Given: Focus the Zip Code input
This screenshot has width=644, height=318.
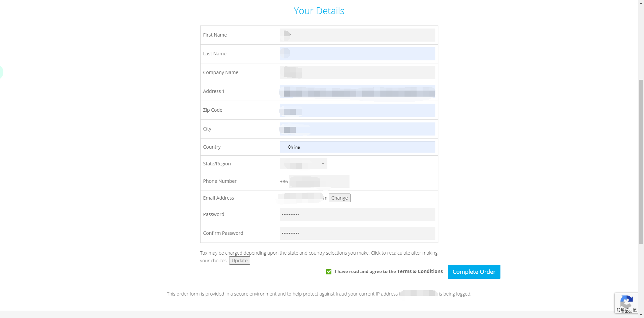Looking at the screenshot, I should tap(358, 110).
